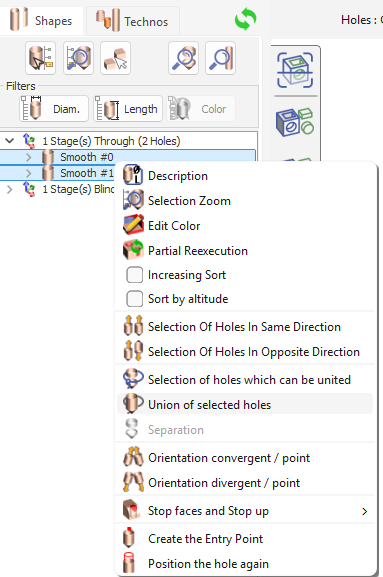Click the Orientation divergent icon
Screen dimensions: 383x577
(x=133, y=482)
